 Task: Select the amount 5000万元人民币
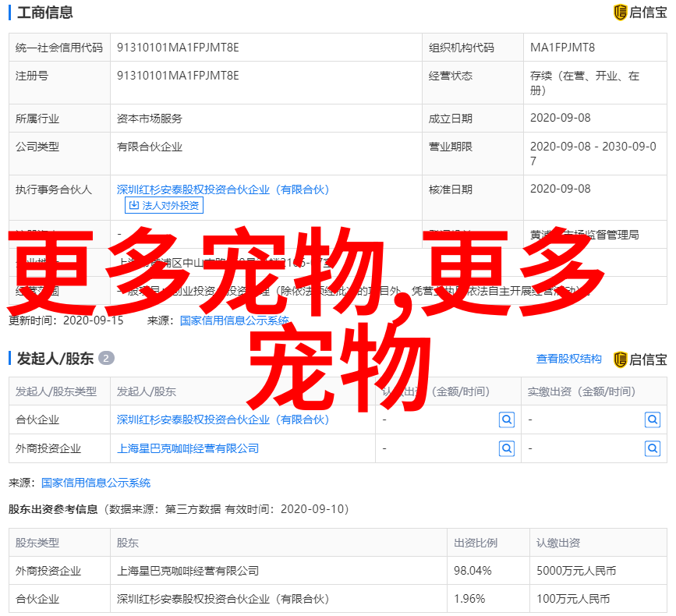(576, 571)
